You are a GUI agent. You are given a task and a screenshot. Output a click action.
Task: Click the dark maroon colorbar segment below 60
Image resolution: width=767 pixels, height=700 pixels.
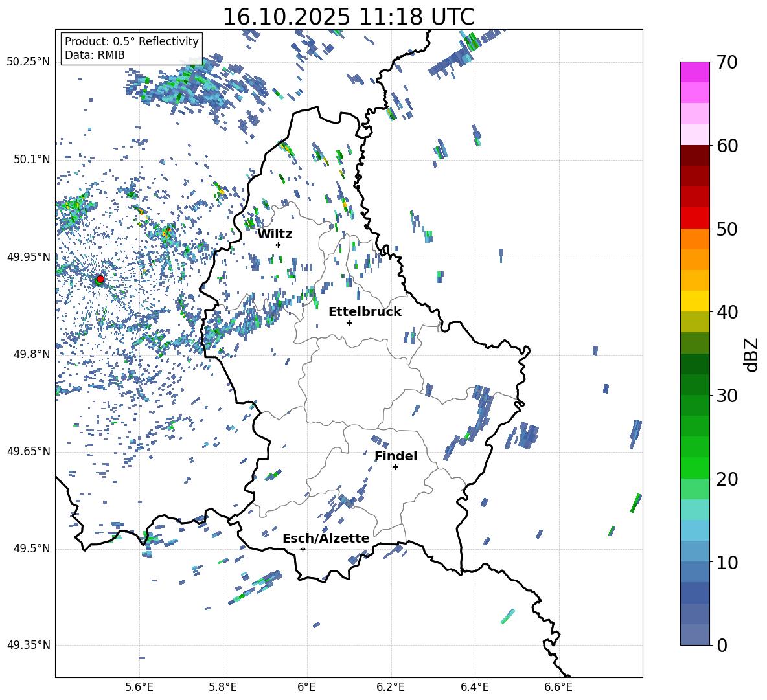click(695, 155)
